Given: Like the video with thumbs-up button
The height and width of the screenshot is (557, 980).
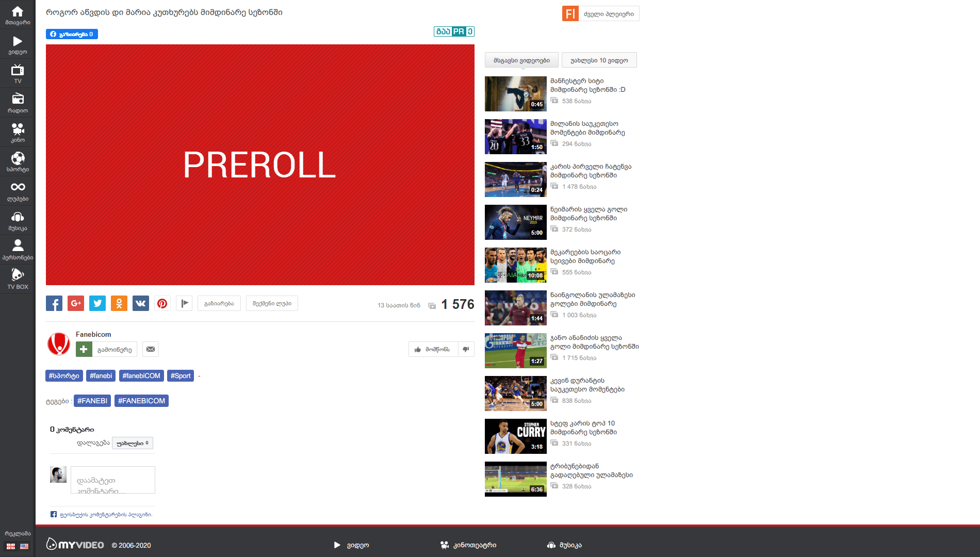Looking at the screenshot, I should (x=433, y=349).
